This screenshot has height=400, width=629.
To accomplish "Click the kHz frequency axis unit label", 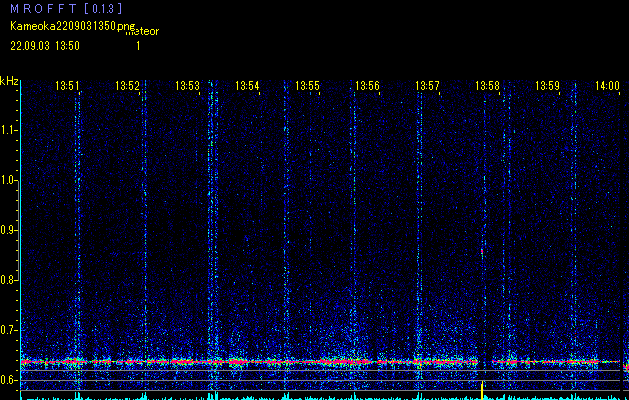I will coord(9,81).
